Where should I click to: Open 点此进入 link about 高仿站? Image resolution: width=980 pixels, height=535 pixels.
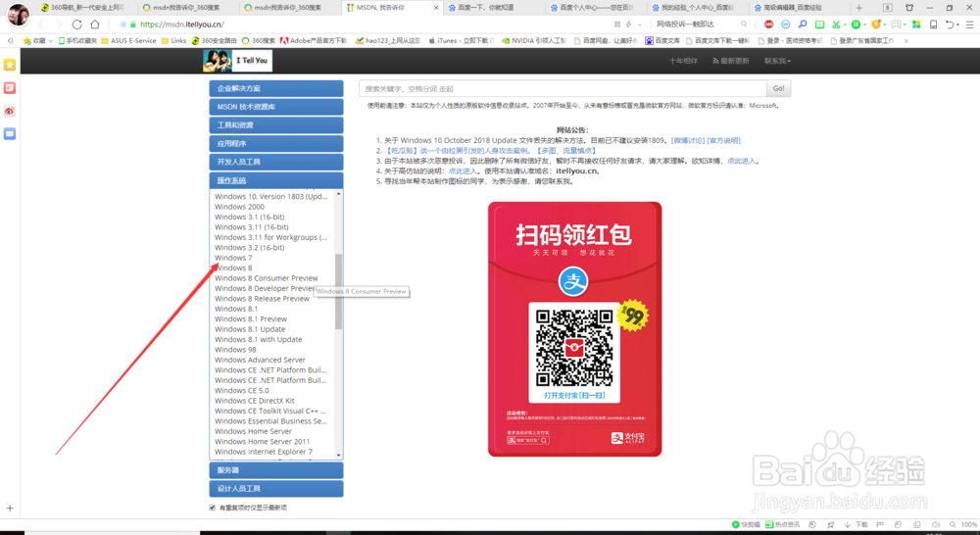tap(463, 171)
